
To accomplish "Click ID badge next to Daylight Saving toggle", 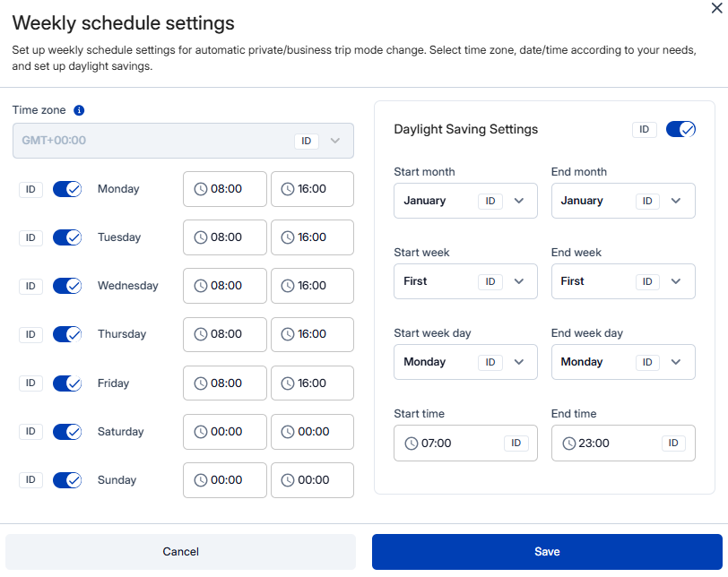I will pyautogui.click(x=644, y=130).
